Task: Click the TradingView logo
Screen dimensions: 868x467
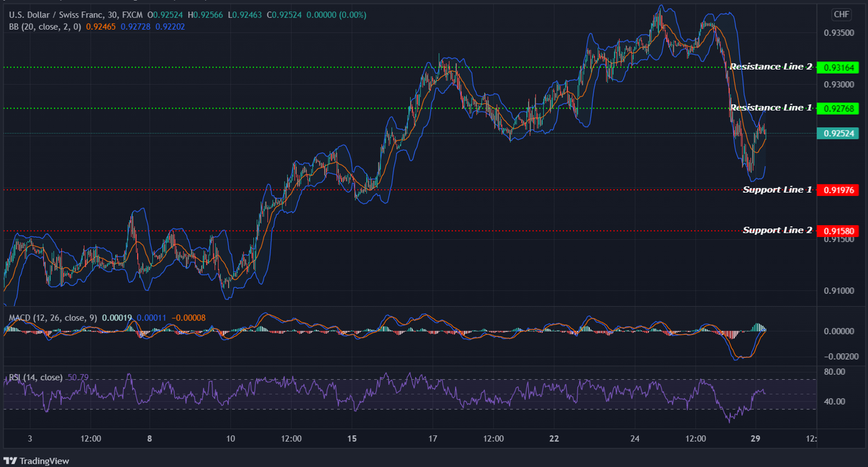Action: pyautogui.click(x=36, y=461)
